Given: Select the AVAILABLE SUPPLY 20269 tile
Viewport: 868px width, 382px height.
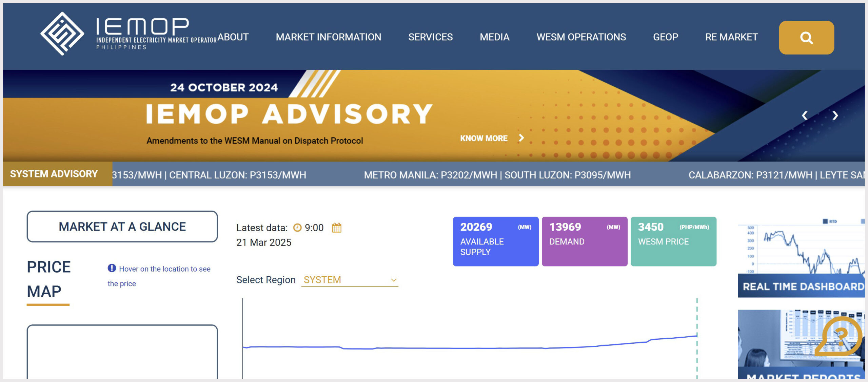Looking at the screenshot, I should (495, 241).
